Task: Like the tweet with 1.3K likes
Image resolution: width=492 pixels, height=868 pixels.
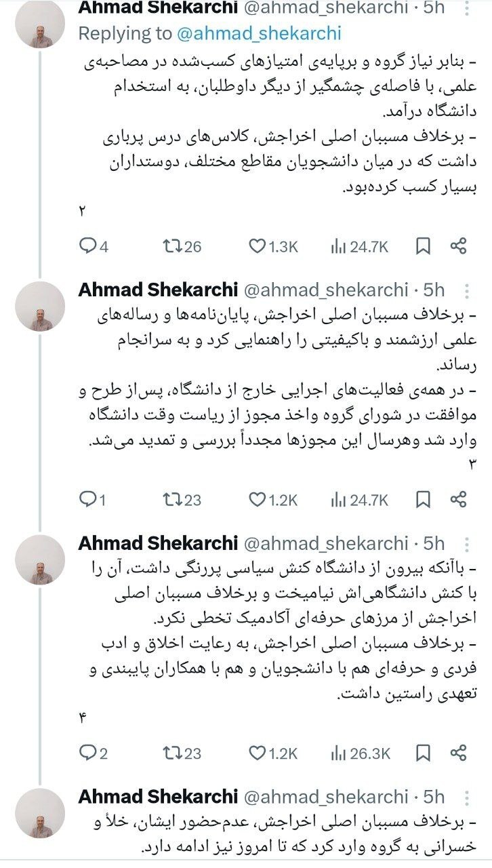Action: [258, 247]
